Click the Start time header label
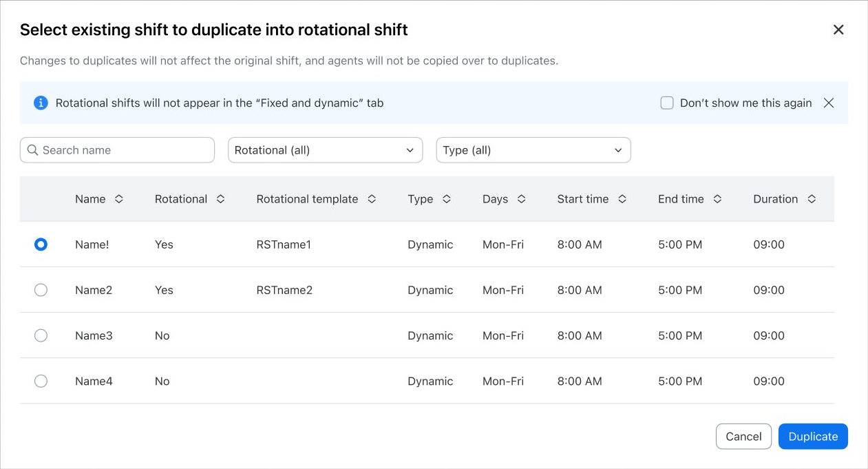Image resolution: width=868 pixels, height=469 pixels. pos(583,199)
